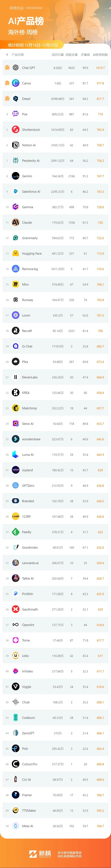
Task: Click the Udio logo icon
Action: (x=15, y=656)
